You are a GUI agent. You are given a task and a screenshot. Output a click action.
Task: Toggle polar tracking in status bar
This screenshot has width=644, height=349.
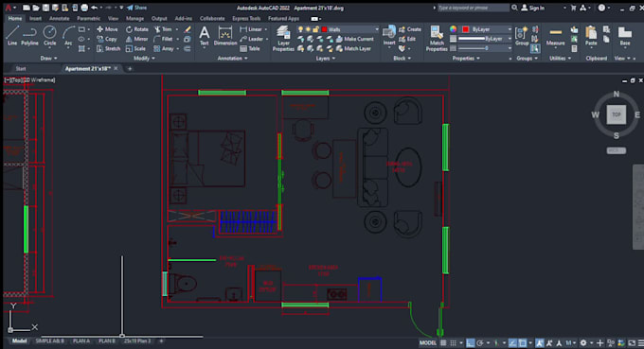[x=480, y=342]
